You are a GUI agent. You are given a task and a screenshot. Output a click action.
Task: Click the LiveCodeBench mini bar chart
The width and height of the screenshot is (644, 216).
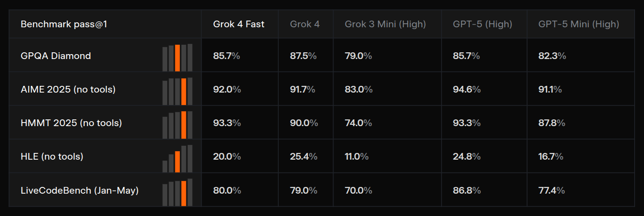(177, 192)
